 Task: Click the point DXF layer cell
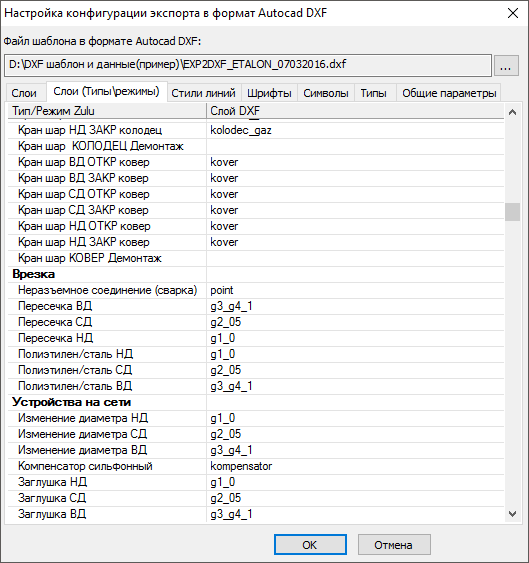355,290
